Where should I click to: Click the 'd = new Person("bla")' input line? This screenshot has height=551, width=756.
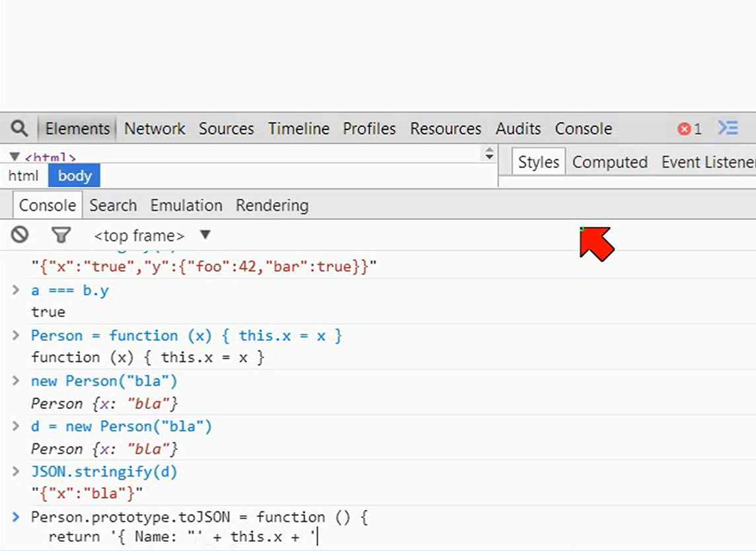pyautogui.click(x=122, y=426)
